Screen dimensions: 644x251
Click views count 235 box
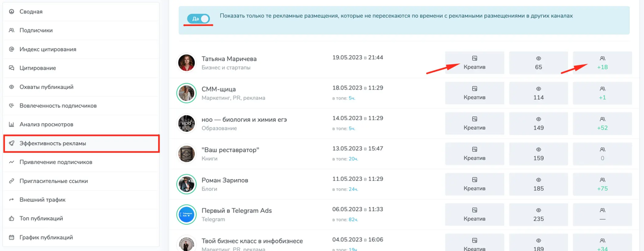538,214
